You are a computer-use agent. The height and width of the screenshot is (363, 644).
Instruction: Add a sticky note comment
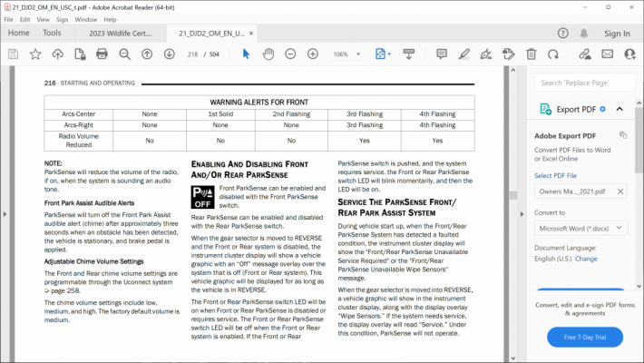pyautogui.click(x=442, y=54)
